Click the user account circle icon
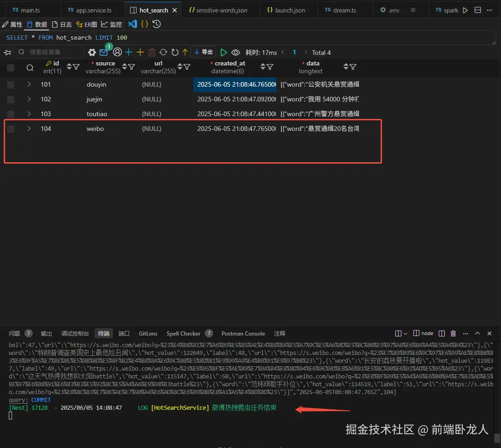The height and width of the screenshot is (448, 501). point(117,52)
